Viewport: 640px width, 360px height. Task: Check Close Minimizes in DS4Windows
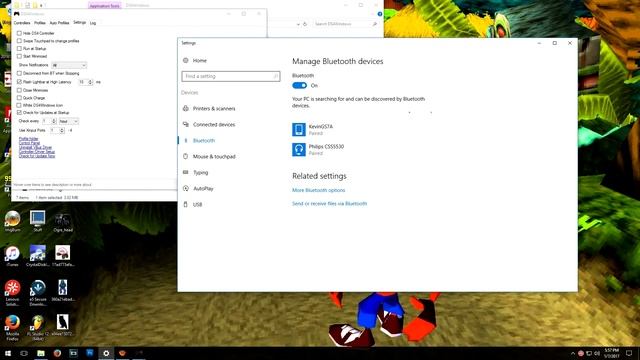[19, 90]
